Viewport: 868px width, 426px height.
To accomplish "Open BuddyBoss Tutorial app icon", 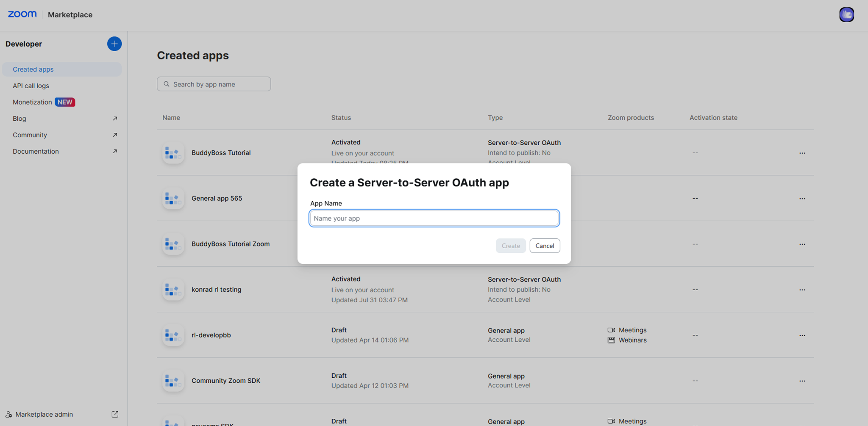I will click(x=173, y=153).
